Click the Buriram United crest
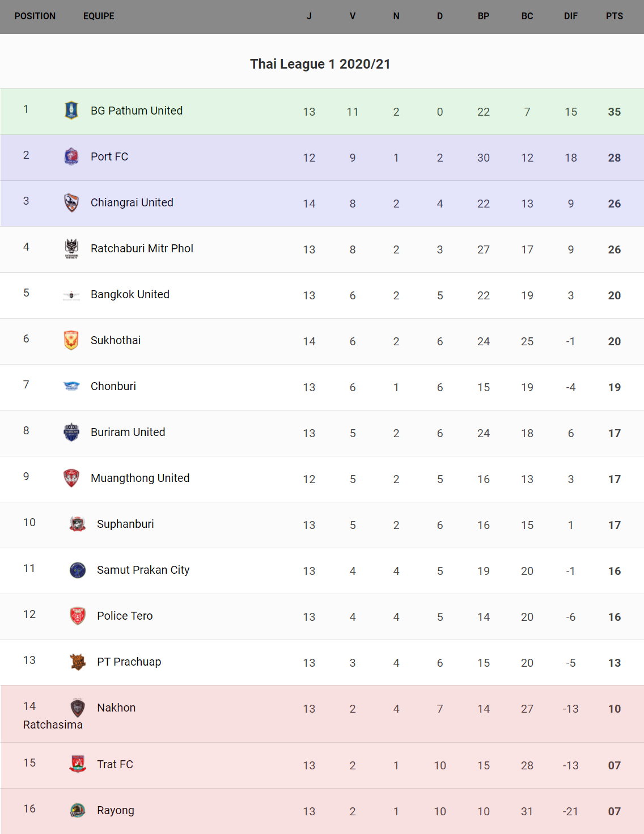This screenshot has width=644, height=834. 71,432
